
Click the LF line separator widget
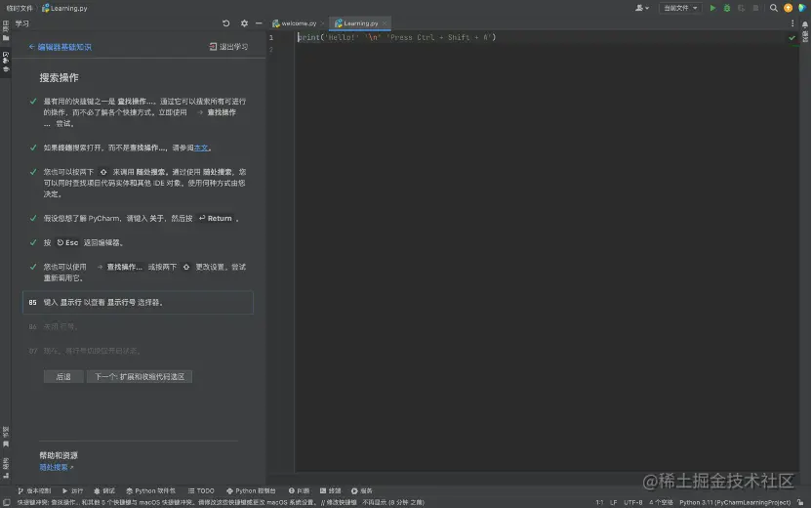(613, 502)
